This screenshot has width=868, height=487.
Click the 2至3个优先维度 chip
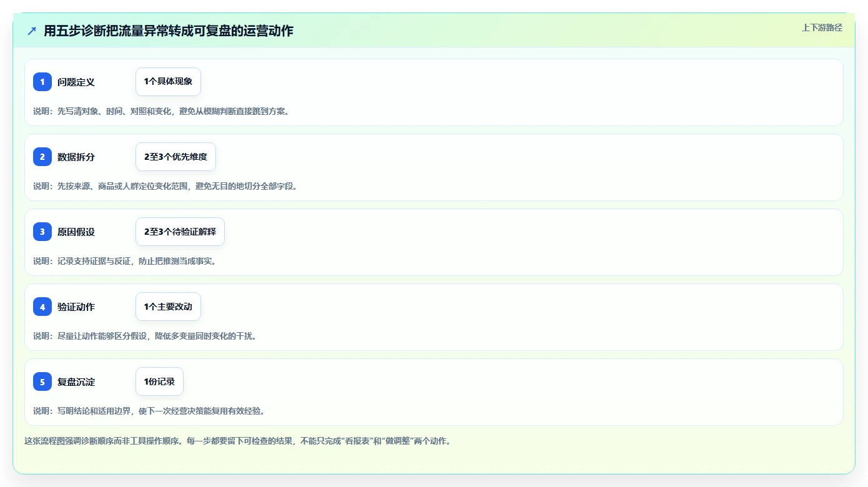coord(175,157)
